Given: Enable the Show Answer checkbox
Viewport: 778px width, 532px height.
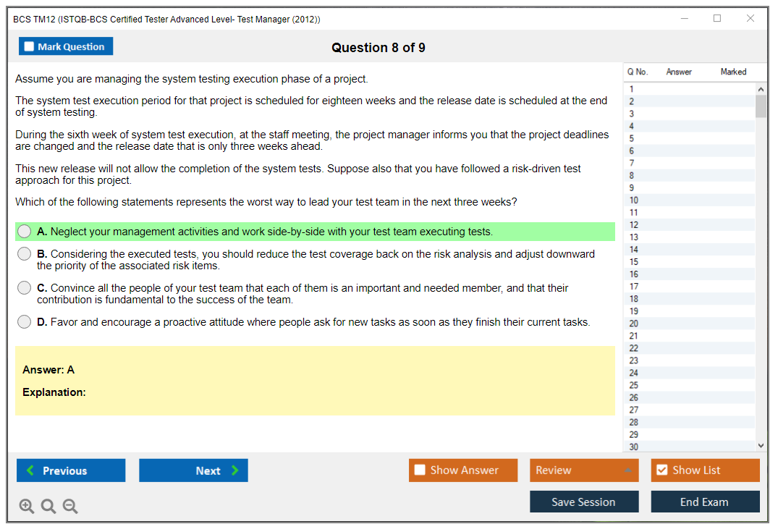Looking at the screenshot, I should click(x=420, y=470).
